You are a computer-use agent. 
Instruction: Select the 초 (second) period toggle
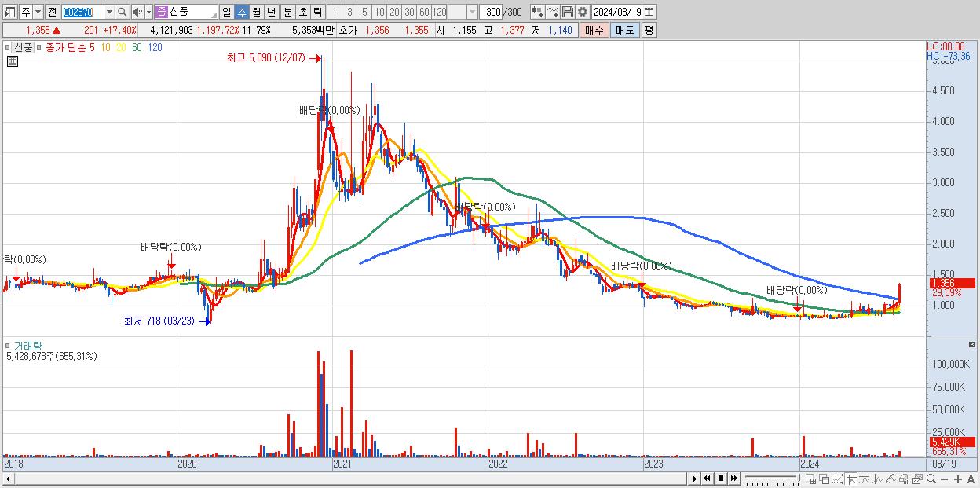click(x=302, y=12)
